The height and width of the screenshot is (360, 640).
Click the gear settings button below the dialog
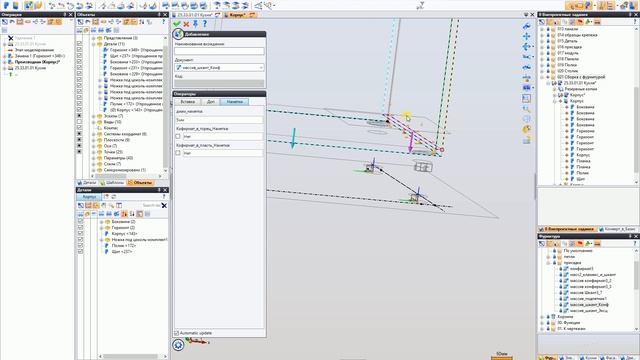tap(178, 345)
